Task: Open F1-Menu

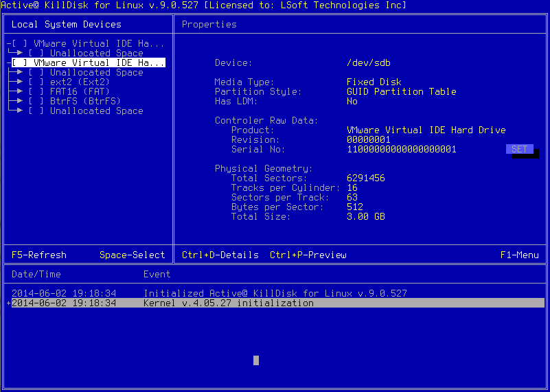Action: point(520,255)
